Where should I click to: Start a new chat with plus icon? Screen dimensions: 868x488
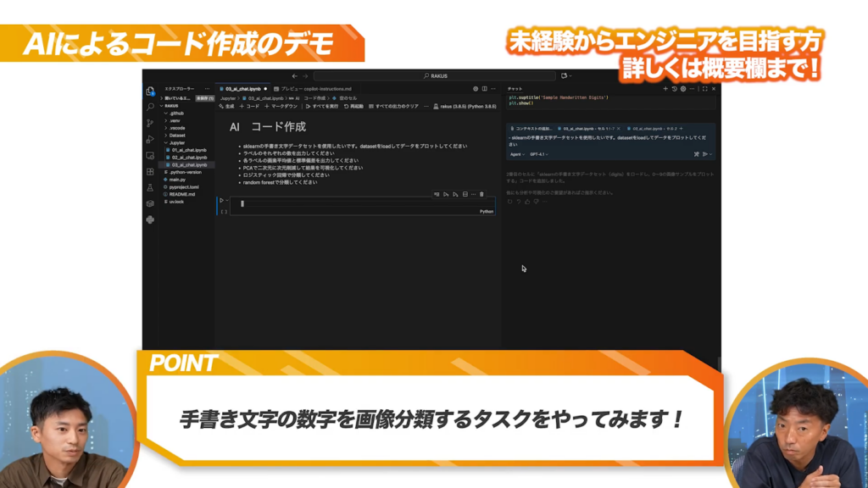point(665,88)
